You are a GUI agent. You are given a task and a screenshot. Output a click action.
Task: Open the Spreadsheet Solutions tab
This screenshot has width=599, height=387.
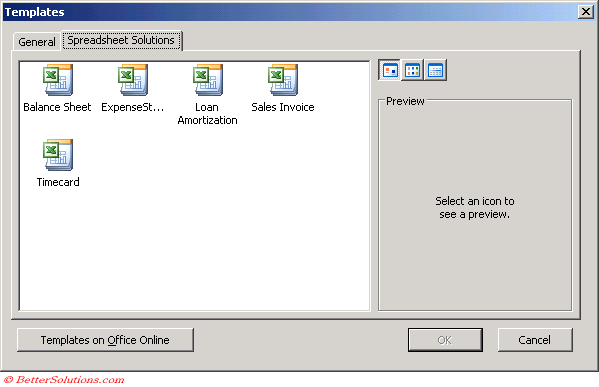pos(121,40)
